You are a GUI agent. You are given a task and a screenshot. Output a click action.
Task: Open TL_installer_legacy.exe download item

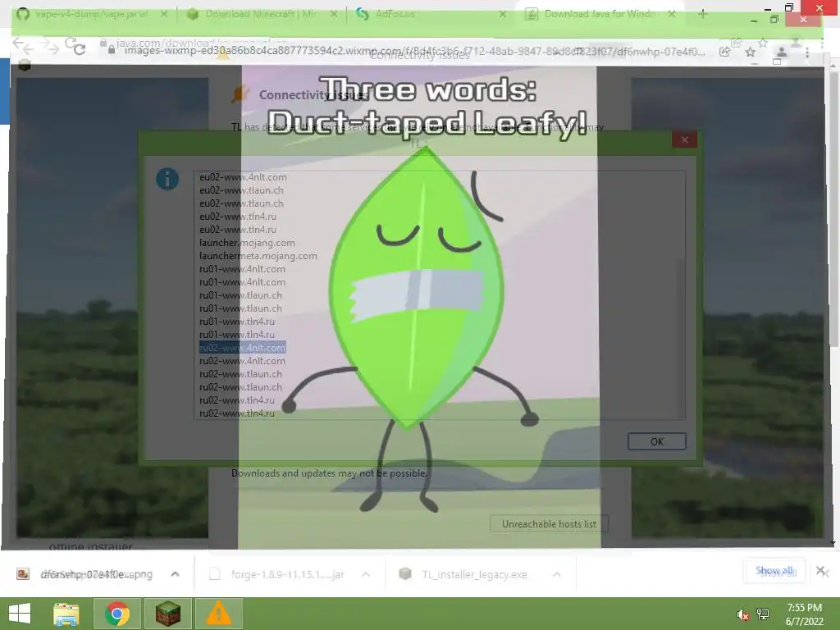[464, 574]
